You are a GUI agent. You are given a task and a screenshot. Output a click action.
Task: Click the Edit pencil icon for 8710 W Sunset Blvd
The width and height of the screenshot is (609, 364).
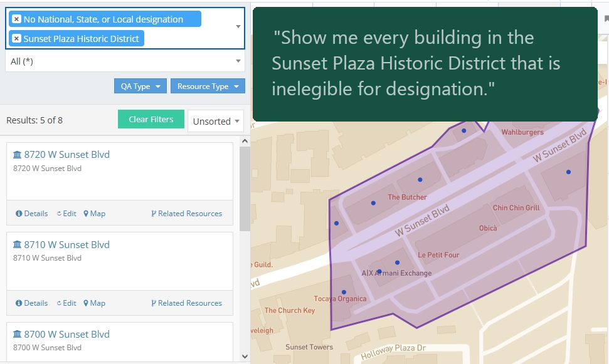[58, 303]
